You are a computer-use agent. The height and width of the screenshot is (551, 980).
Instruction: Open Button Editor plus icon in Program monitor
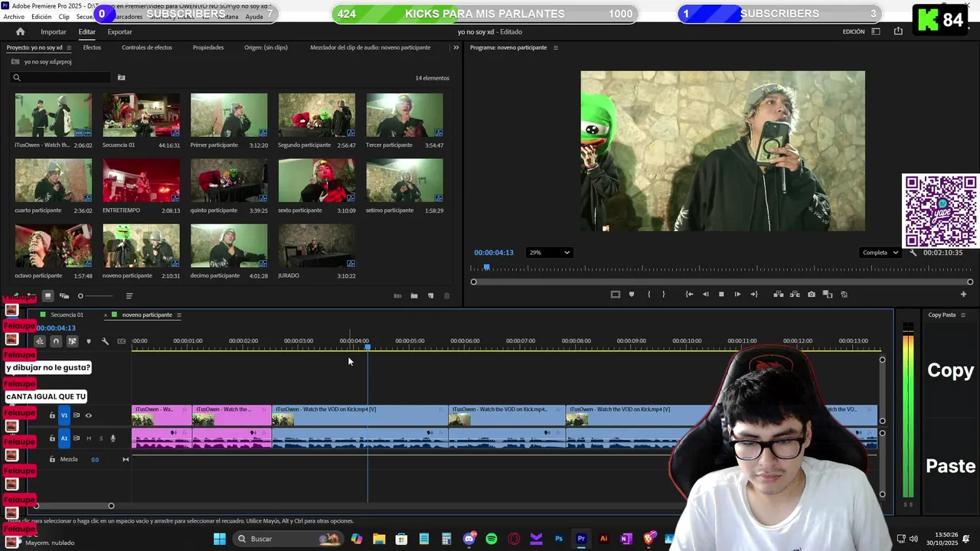pos(964,295)
